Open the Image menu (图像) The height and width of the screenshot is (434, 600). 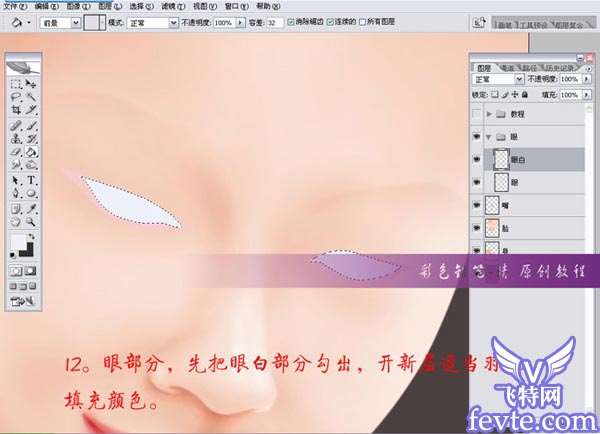pyautogui.click(x=78, y=7)
